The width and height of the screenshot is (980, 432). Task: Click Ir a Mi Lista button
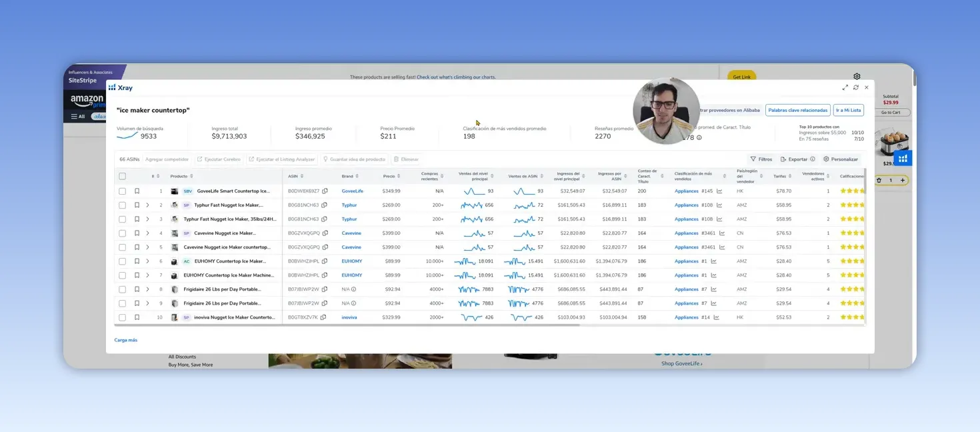(849, 110)
